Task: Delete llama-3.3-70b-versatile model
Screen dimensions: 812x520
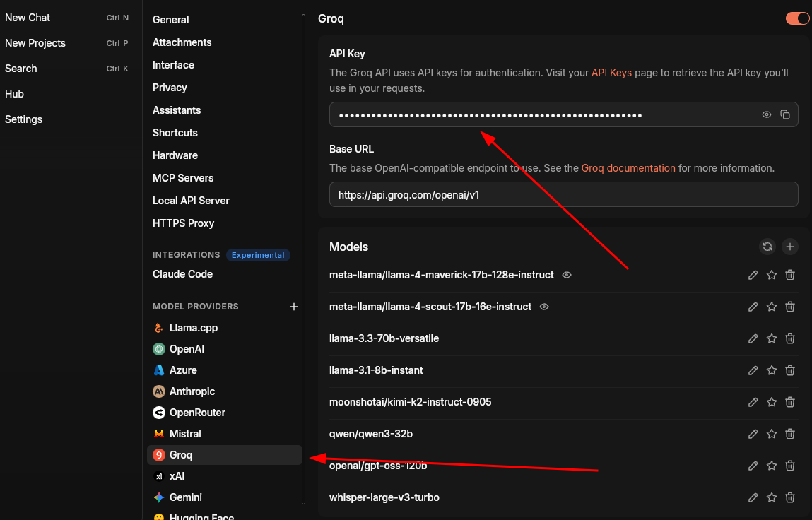Action: [x=789, y=338]
